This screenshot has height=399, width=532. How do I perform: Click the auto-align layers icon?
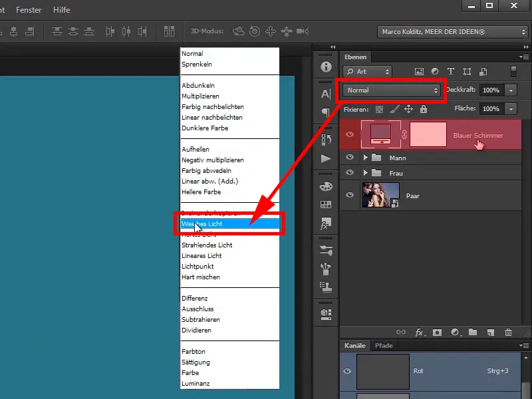pos(169,31)
